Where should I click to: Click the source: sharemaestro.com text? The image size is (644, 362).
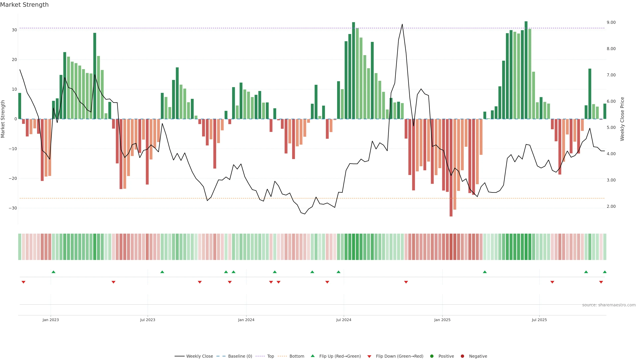(609, 305)
